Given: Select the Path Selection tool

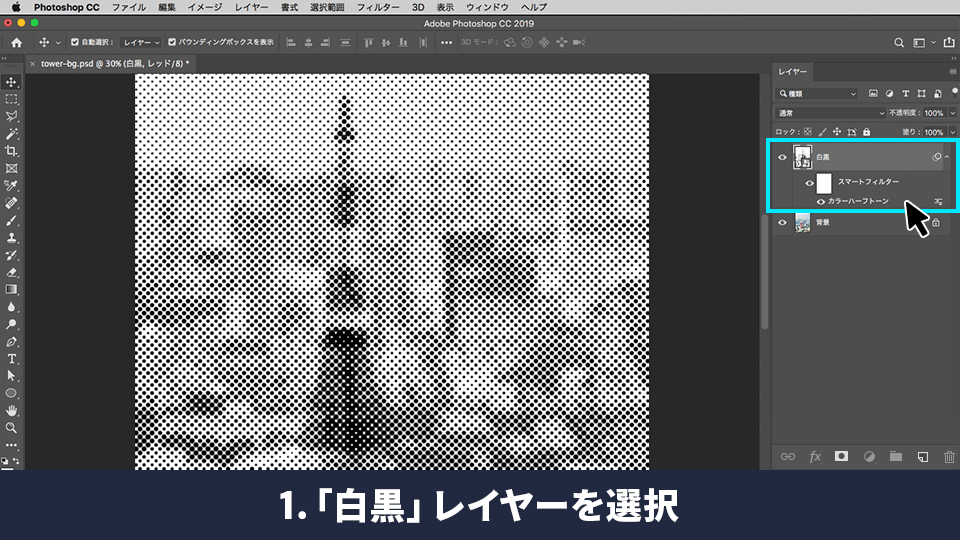Looking at the screenshot, I should [x=11, y=376].
